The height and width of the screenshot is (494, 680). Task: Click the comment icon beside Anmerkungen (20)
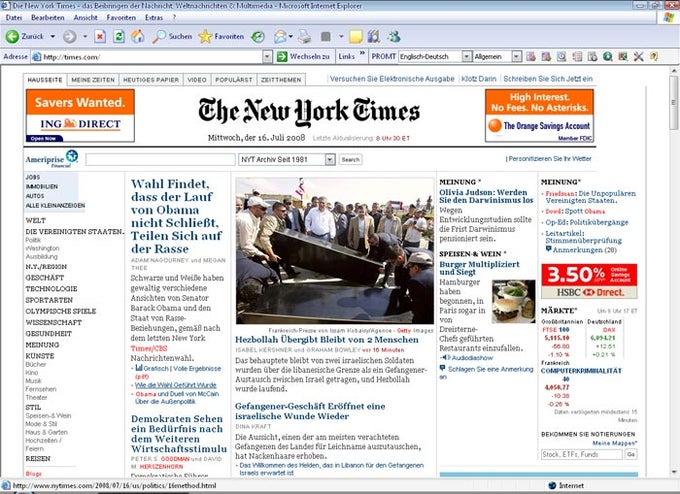coord(549,249)
